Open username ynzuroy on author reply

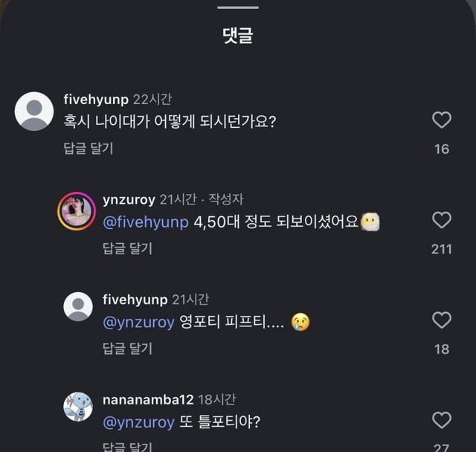coord(129,199)
